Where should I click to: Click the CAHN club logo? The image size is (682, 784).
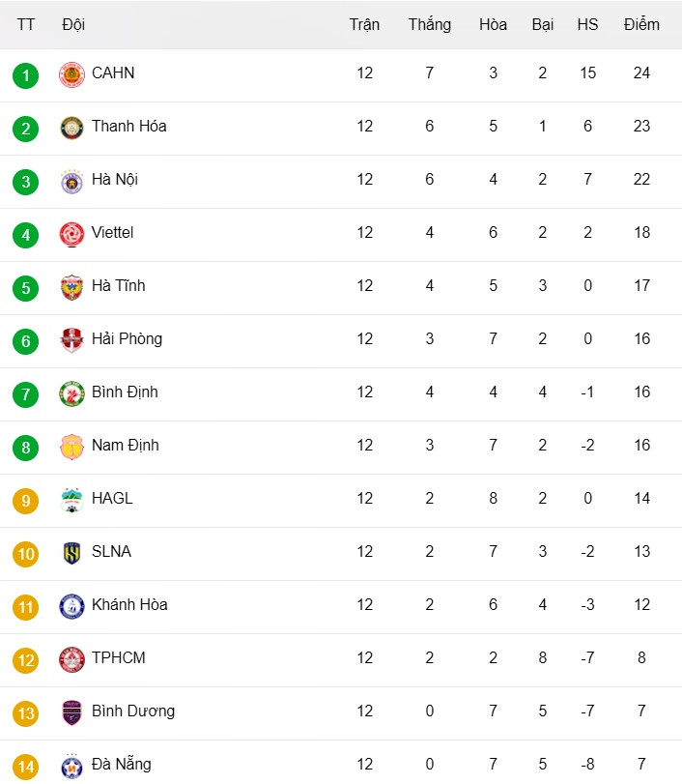pyautogui.click(x=71, y=74)
